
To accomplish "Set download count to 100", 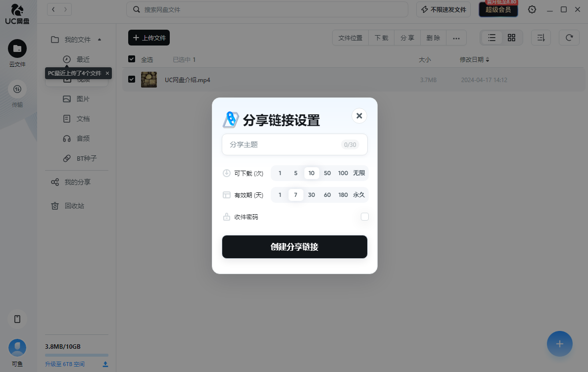I will 343,173.
